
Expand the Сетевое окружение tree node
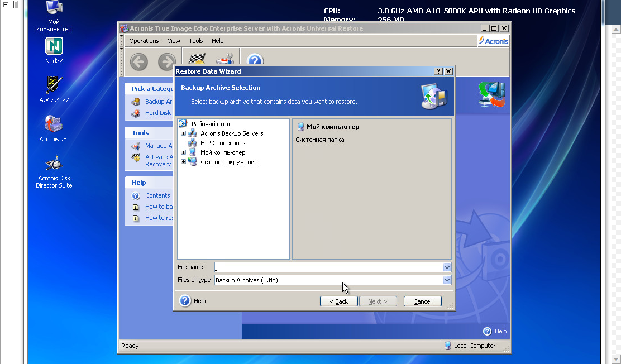(x=183, y=161)
